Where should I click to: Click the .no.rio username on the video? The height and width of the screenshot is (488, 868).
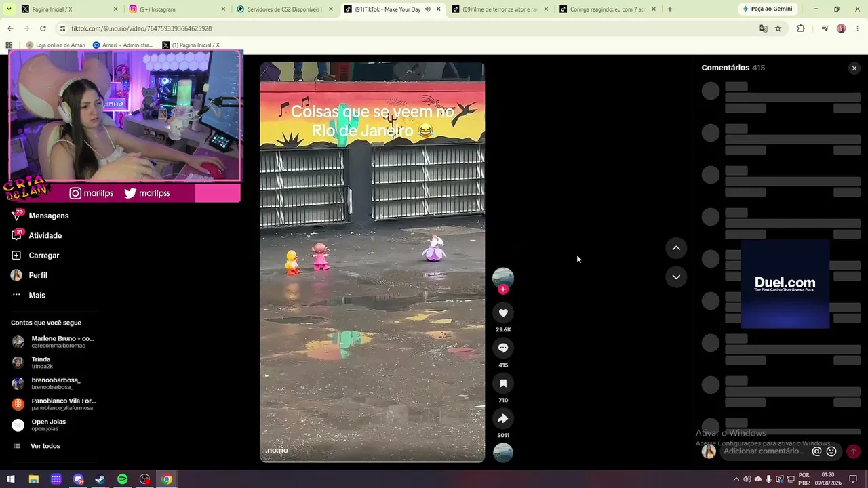pyautogui.click(x=277, y=450)
